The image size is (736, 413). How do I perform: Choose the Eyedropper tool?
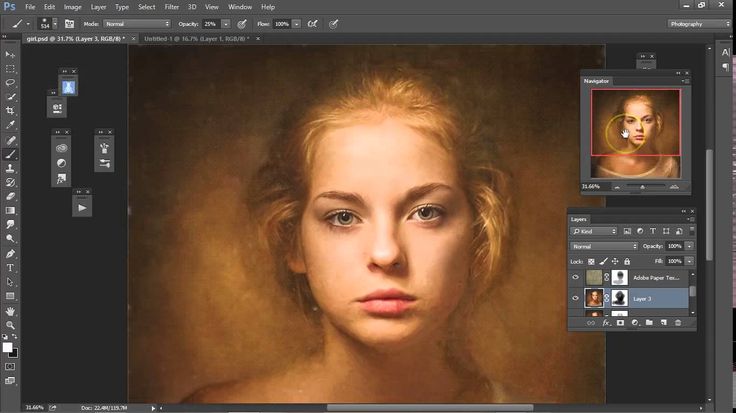(x=11, y=126)
